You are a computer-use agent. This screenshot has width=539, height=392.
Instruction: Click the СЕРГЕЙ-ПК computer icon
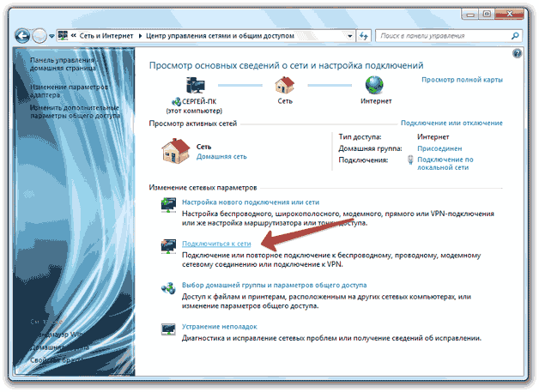click(195, 85)
